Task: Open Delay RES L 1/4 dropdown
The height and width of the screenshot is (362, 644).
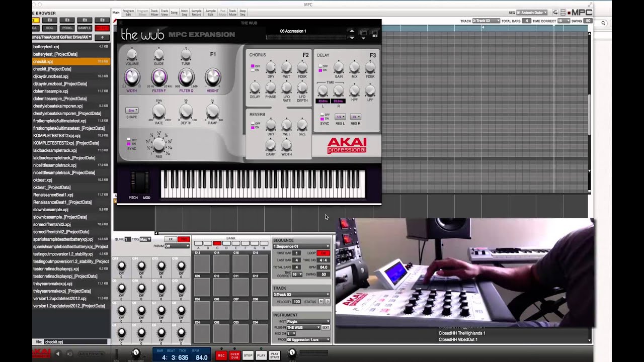Action: (x=340, y=117)
